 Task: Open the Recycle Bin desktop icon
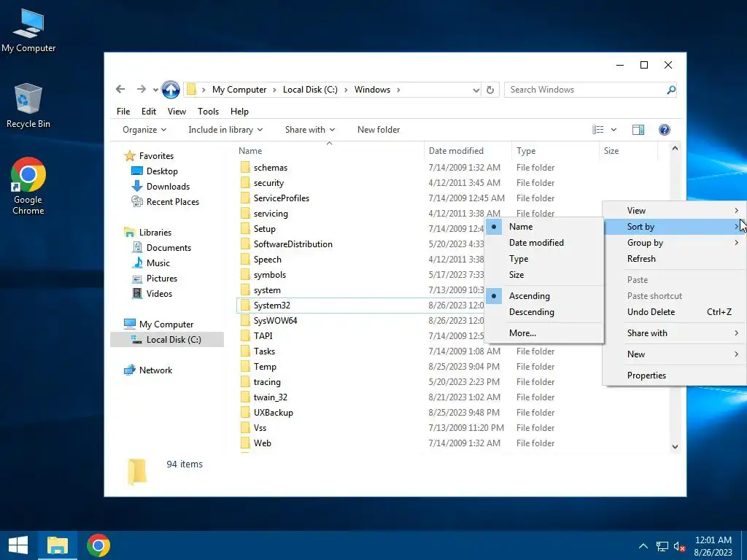(x=28, y=106)
